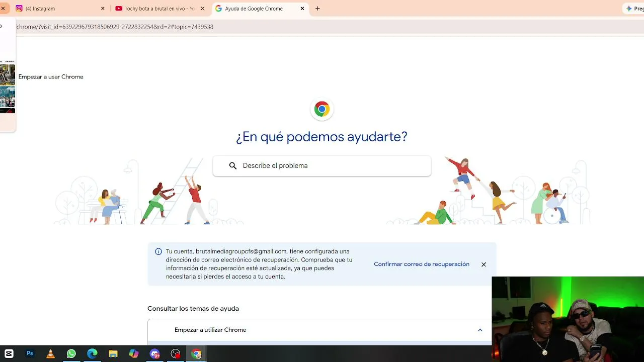Open File Explorer from the taskbar
This screenshot has height=362, width=644.
point(113,354)
